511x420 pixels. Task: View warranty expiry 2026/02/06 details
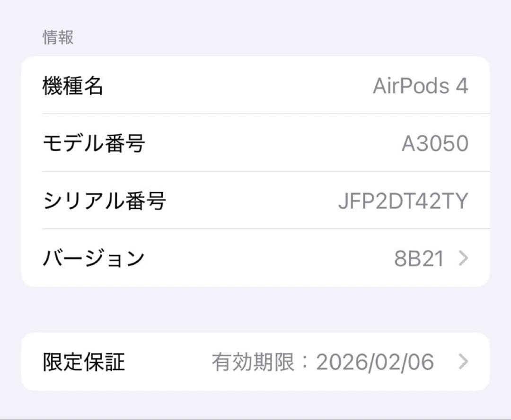(376, 361)
